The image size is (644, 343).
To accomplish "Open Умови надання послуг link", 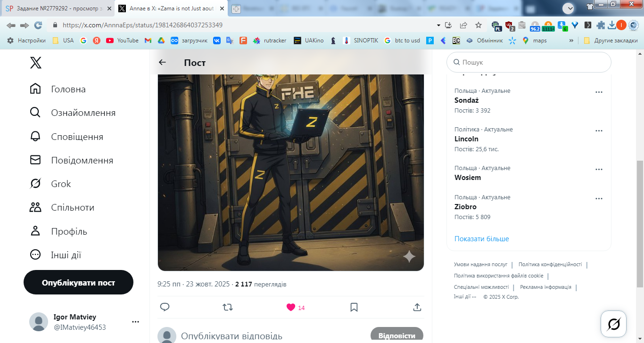I will (x=480, y=265).
